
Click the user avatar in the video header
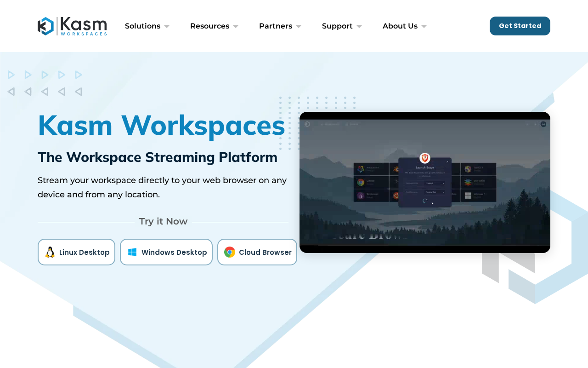[x=543, y=124]
